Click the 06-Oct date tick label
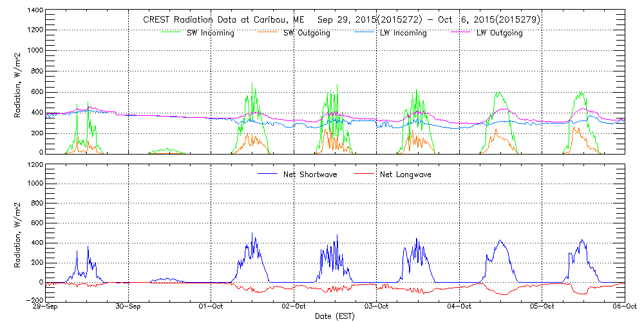The height and width of the screenshot is (322, 644). (620, 307)
